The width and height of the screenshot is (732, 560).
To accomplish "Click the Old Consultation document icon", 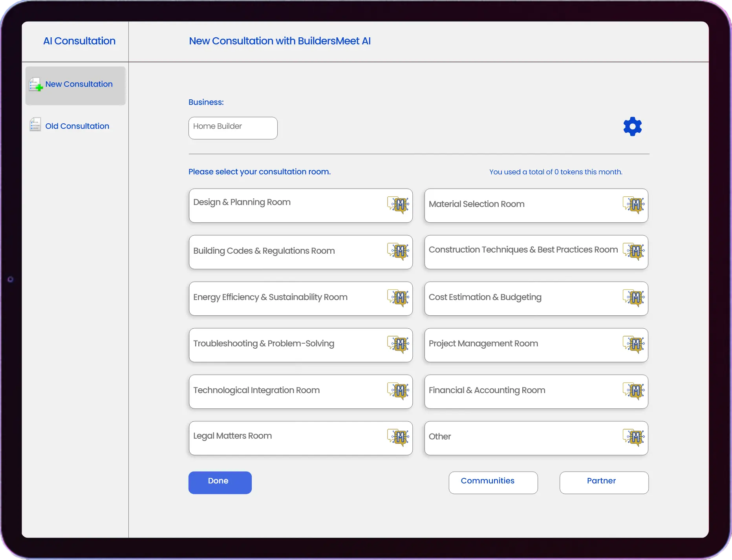I will (x=35, y=124).
